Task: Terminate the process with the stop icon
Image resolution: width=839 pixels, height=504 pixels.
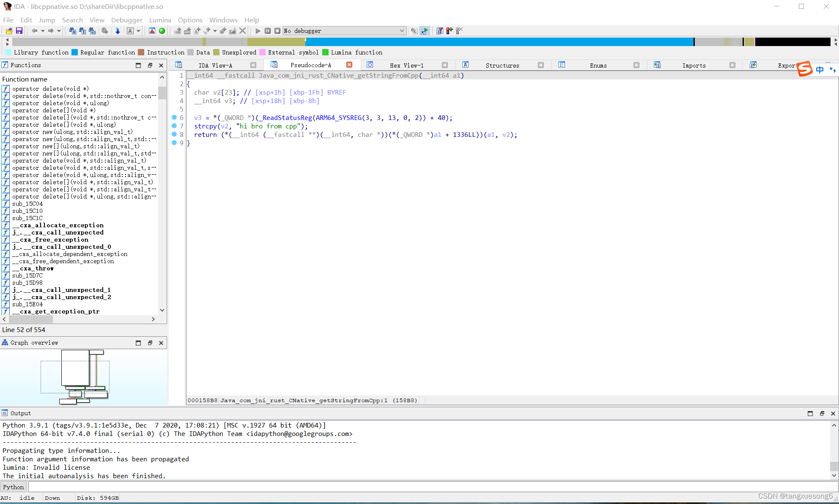Action: pos(277,31)
